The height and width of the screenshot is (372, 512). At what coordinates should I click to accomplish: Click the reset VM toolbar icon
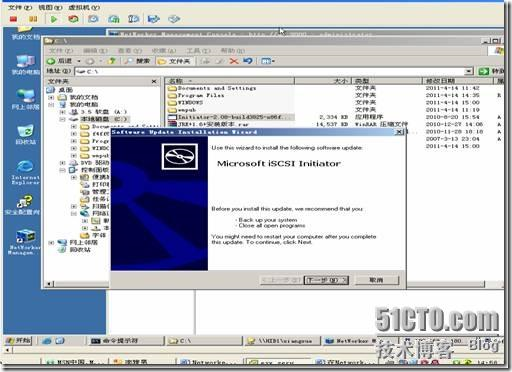click(73, 19)
